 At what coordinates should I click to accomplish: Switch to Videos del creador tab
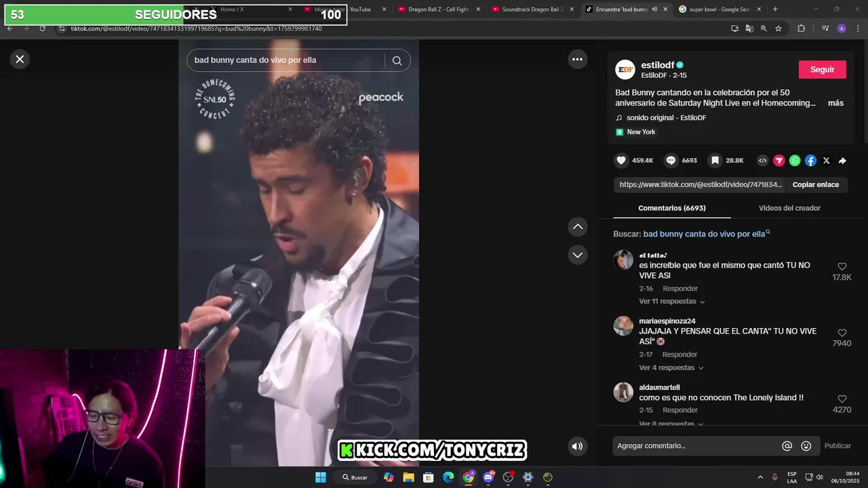coord(789,208)
